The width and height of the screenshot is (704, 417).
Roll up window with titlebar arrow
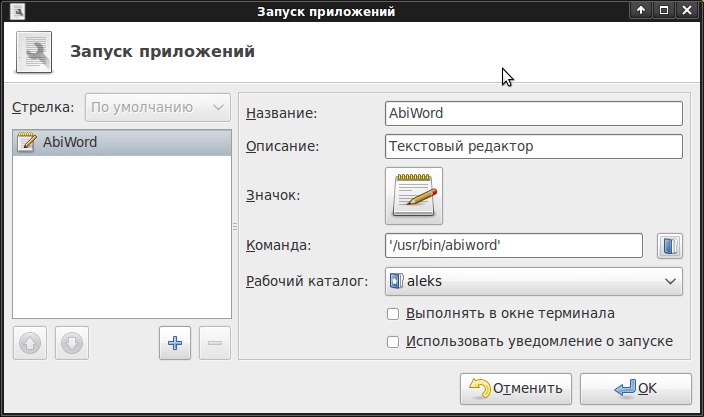tap(641, 10)
